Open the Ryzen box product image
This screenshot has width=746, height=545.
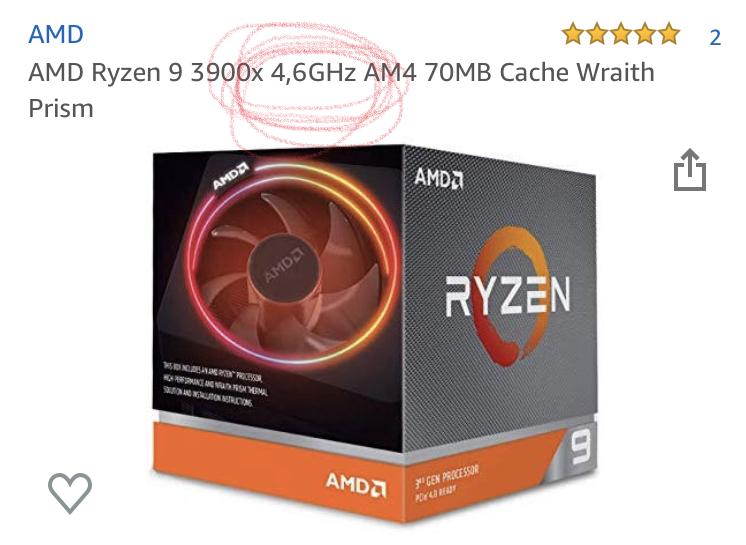coord(374,333)
